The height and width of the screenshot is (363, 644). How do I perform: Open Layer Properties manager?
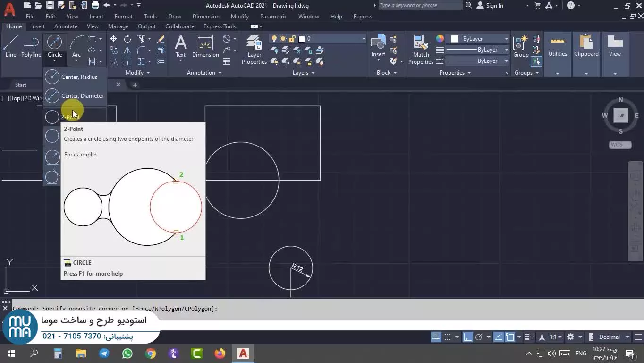click(254, 50)
